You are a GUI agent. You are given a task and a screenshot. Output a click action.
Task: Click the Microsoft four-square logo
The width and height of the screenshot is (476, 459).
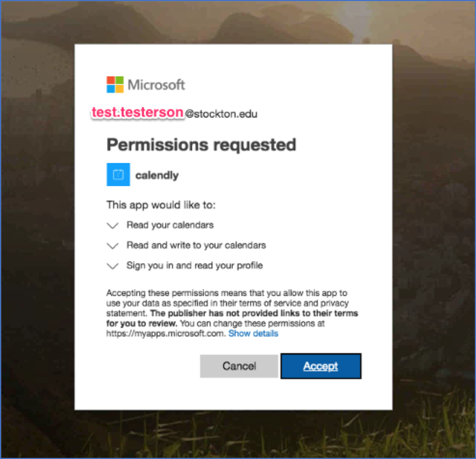[115, 84]
